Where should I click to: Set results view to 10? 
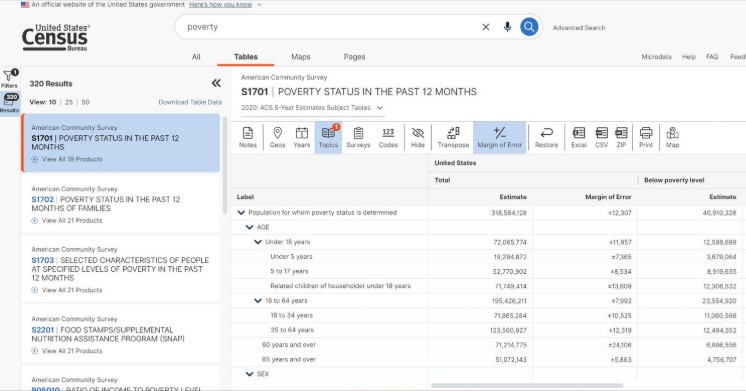(x=52, y=102)
